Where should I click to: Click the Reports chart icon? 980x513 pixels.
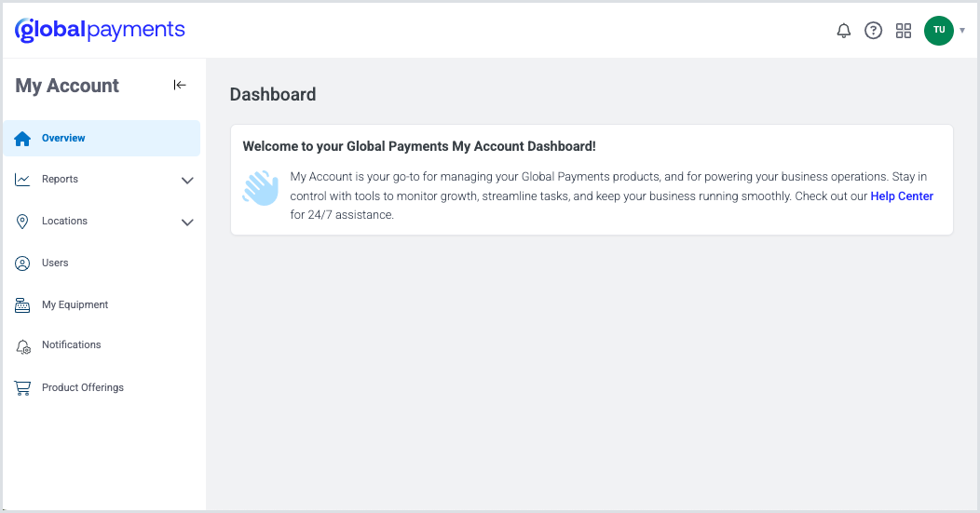23,180
